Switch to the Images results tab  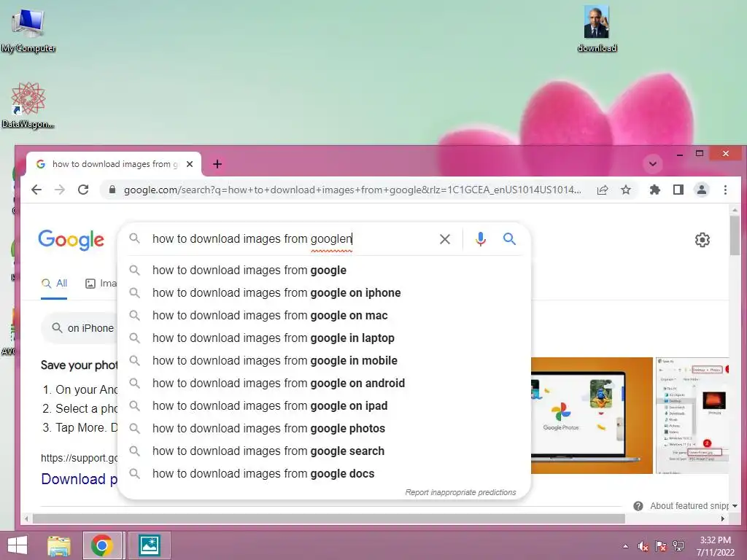click(x=101, y=284)
